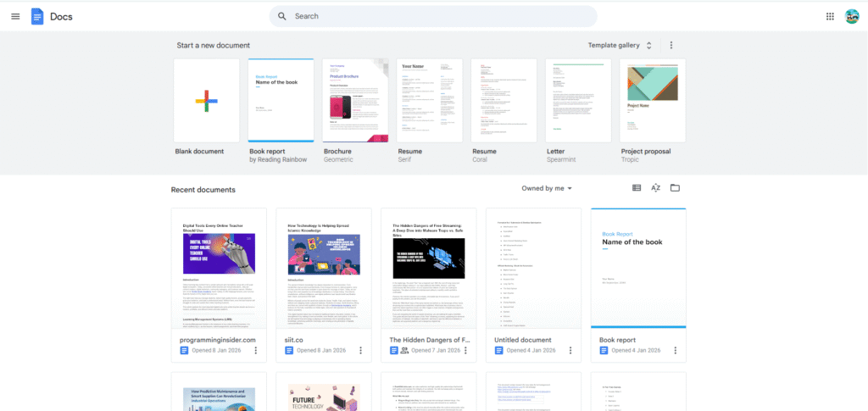Switch to list view layout
Screen dimensions: 868x411
637,188
